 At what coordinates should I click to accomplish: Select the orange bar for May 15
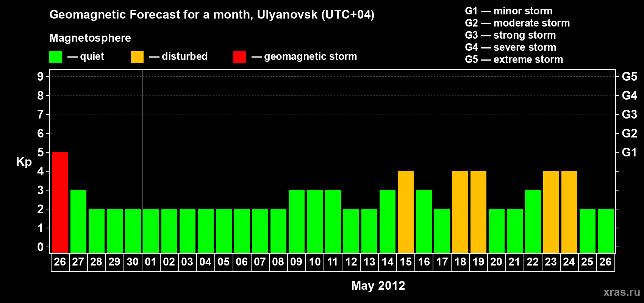406,212
